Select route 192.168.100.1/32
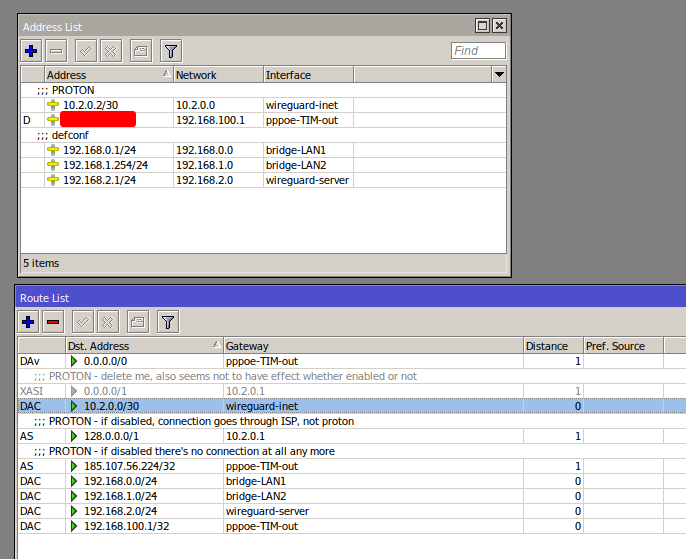Viewport: 686px width, 559px height. pyautogui.click(x=352, y=526)
